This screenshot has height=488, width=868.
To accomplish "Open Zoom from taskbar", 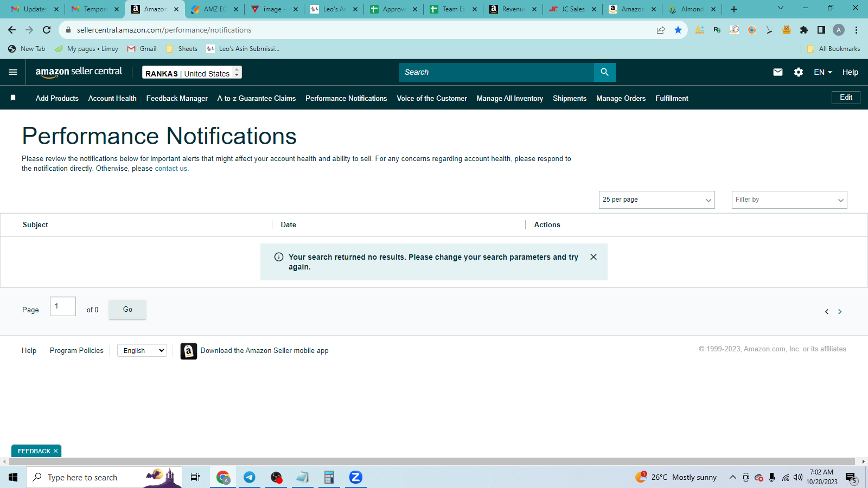I will click(x=356, y=477).
